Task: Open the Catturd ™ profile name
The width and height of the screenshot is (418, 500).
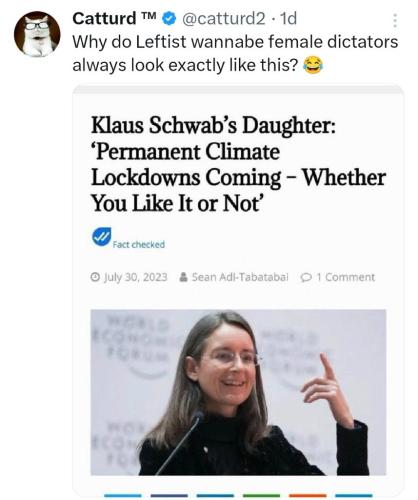Action: (114, 18)
